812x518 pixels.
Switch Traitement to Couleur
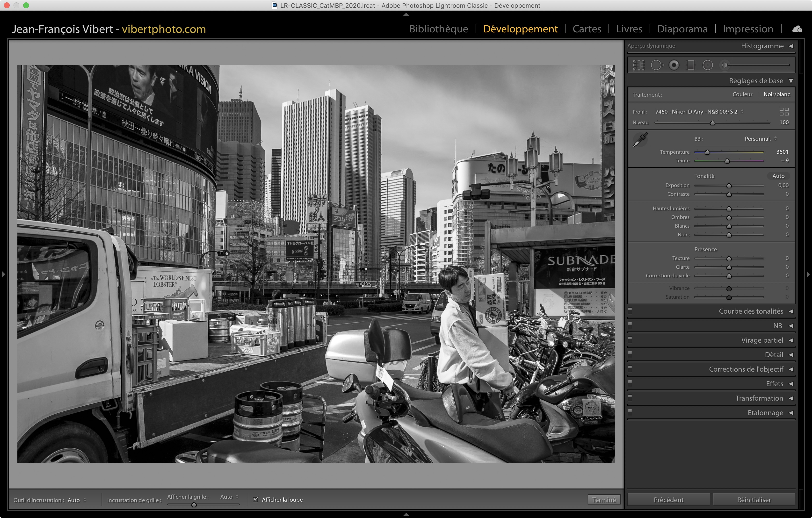click(x=742, y=94)
